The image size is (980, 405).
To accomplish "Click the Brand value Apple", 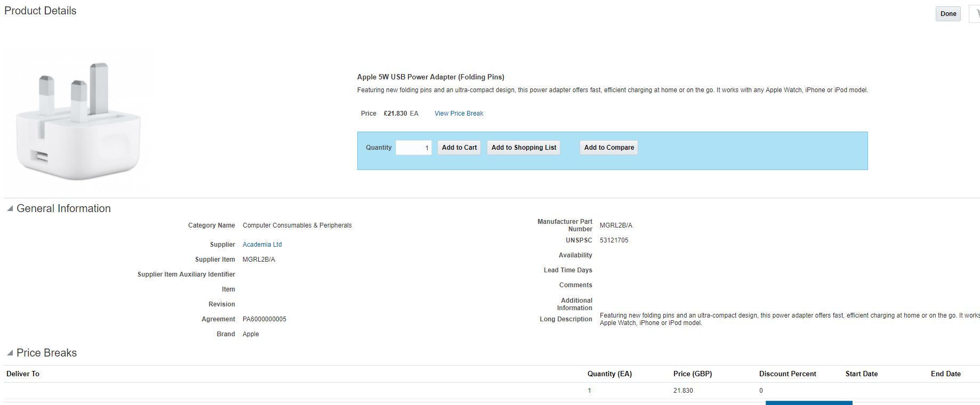I will coord(251,334).
